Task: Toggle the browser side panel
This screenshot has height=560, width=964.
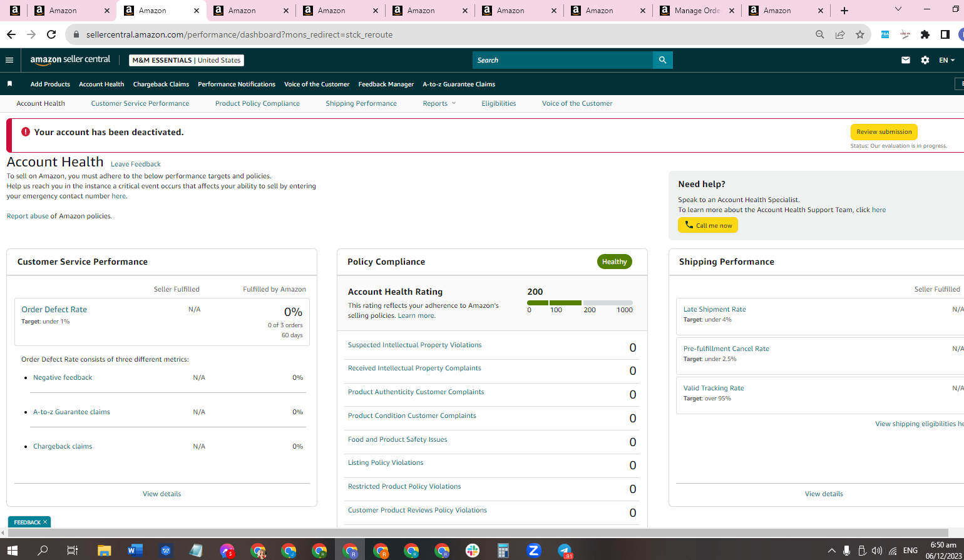Action: point(945,34)
